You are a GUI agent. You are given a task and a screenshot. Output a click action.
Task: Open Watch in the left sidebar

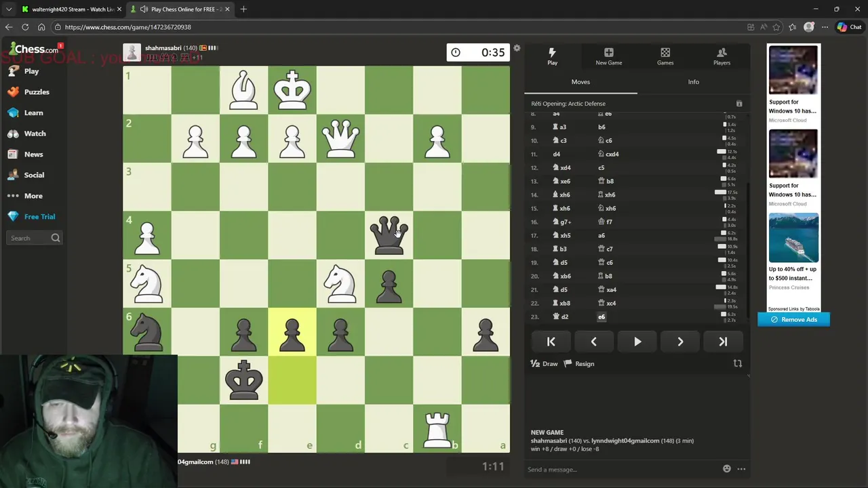coord(35,134)
